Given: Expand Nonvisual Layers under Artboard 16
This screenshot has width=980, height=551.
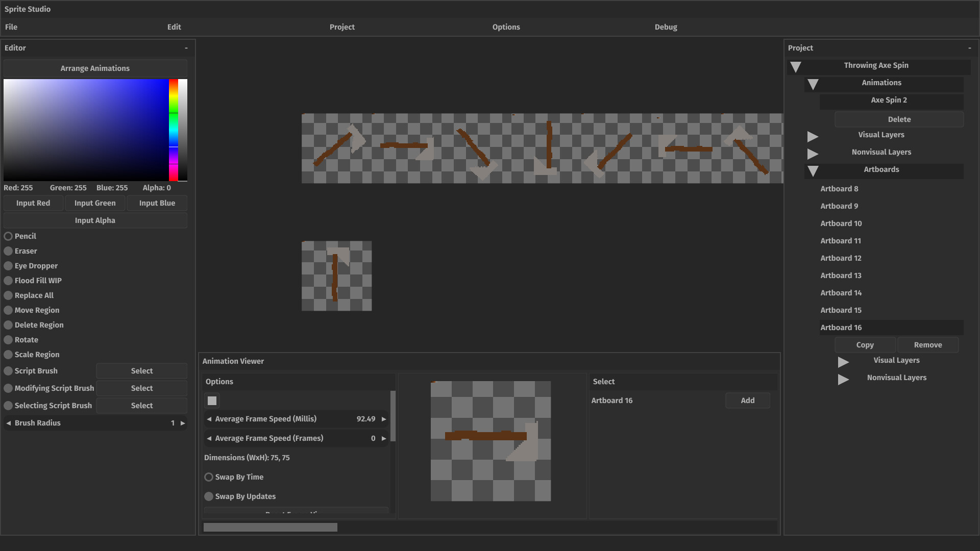Looking at the screenshot, I should click(843, 379).
